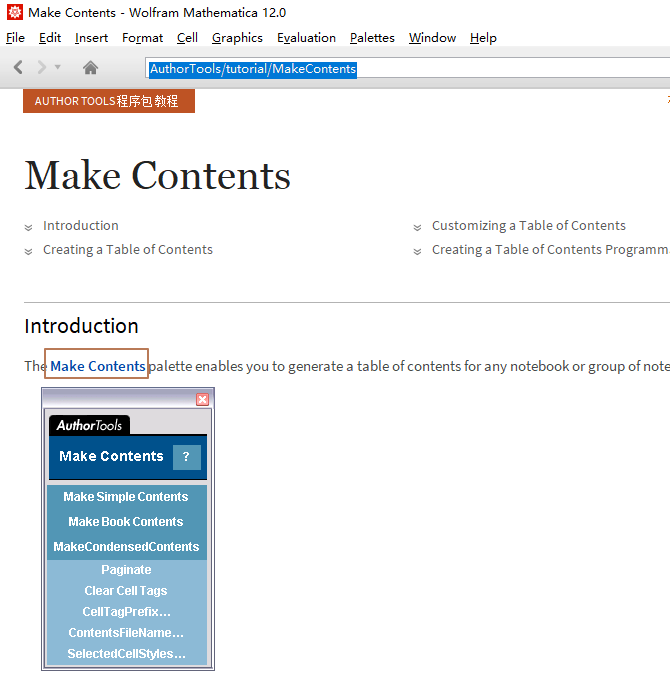The height and width of the screenshot is (687, 670).
Task: Go forward with the right arrow
Action: coord(42,67)
